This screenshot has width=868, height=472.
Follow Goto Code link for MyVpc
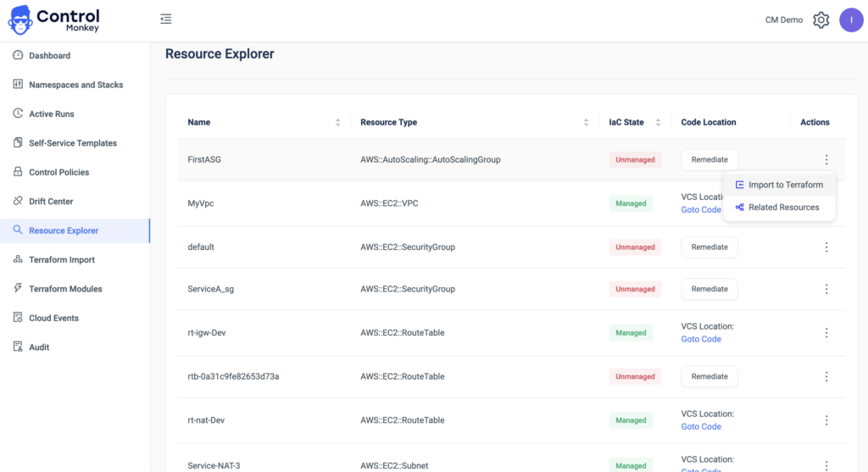pos(701,209)
